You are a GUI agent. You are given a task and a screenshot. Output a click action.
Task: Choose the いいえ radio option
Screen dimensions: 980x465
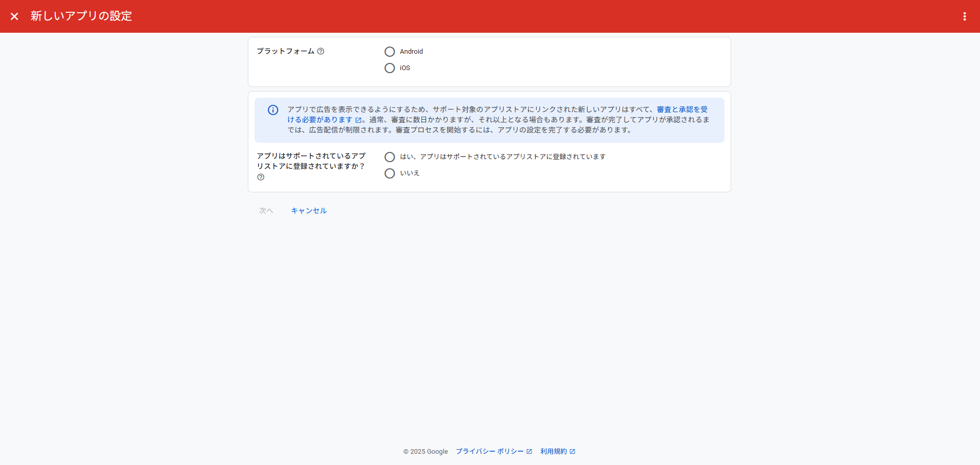point(390,173)
